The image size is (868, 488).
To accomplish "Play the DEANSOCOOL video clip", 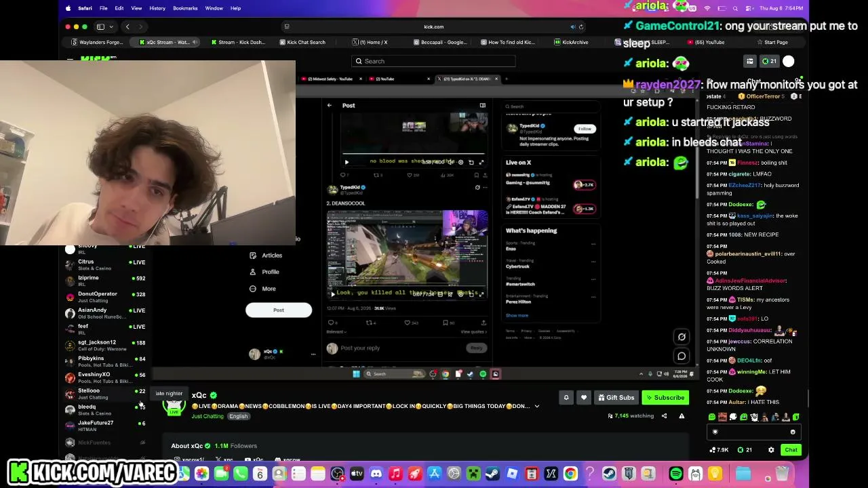I will (332, 293).
